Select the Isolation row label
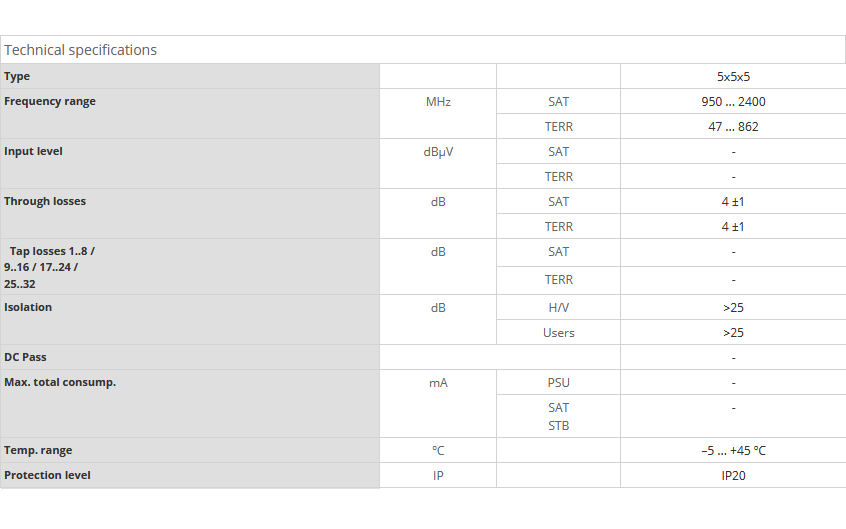The image size is (846, 529). [28, 307]
